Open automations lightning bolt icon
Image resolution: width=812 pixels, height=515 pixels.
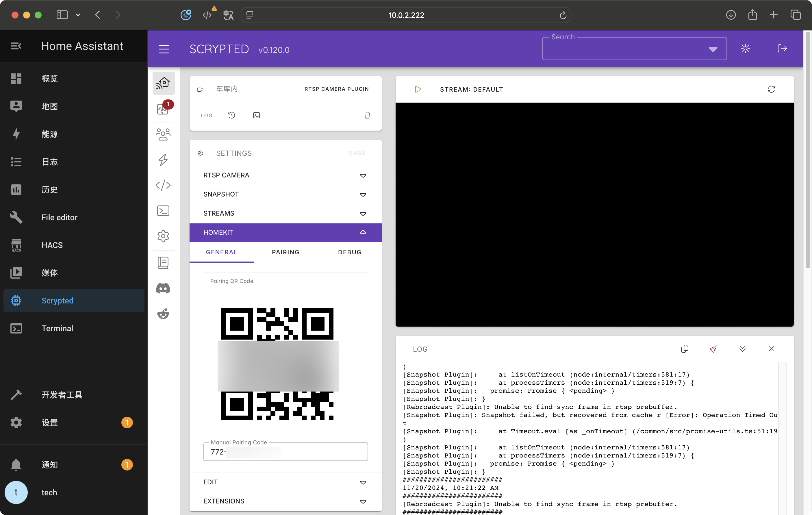pos(164,160)
